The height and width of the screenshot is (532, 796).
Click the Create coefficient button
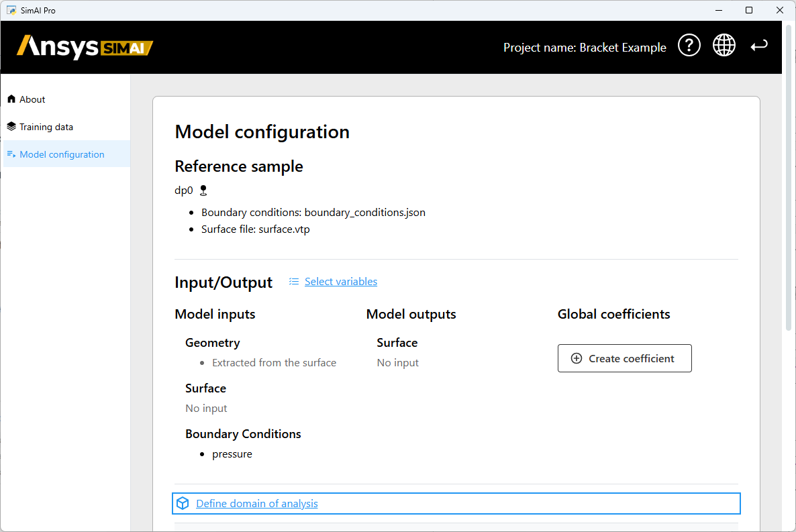pyautogui.click(x=624, y=358)
